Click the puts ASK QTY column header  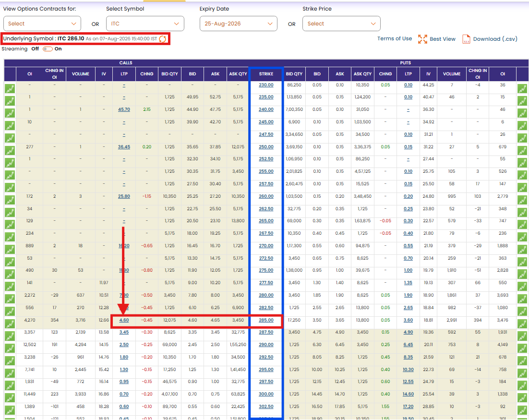tap(363, 74)
